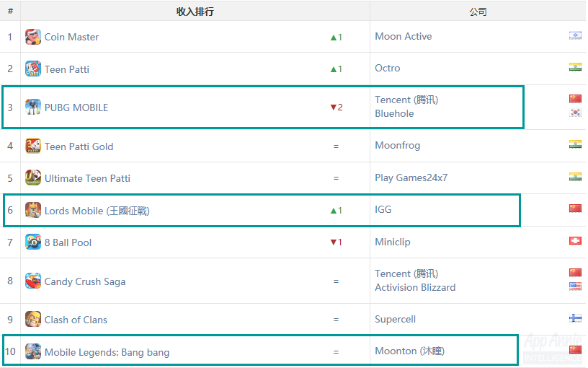Click the Ultimate Teen Patti icon
The image size is (588, 368).
[x=33, y=178]
